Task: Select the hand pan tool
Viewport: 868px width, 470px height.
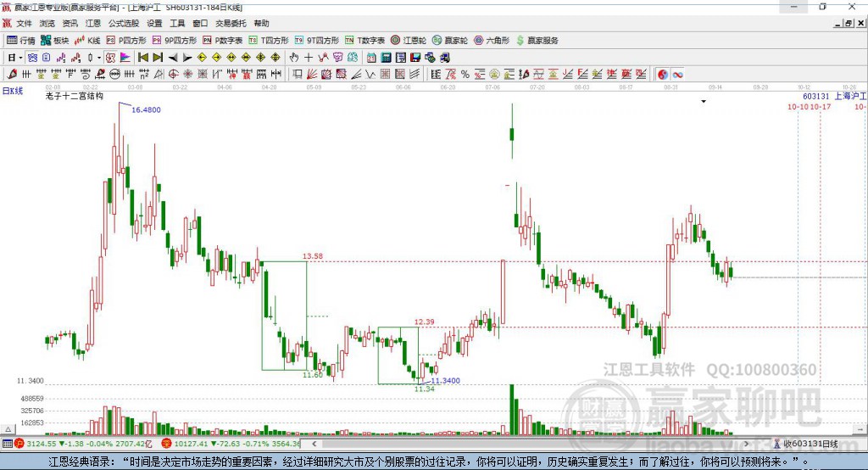Action: point(294,58)
